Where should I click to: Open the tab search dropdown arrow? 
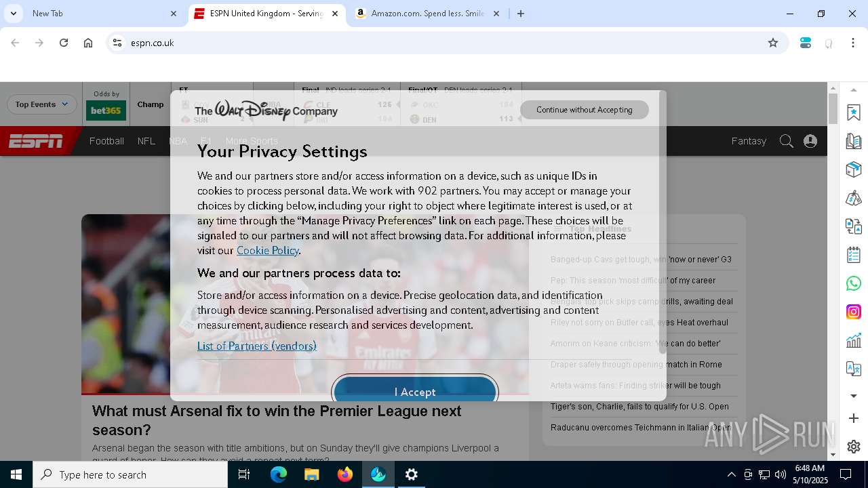point(13,14)
